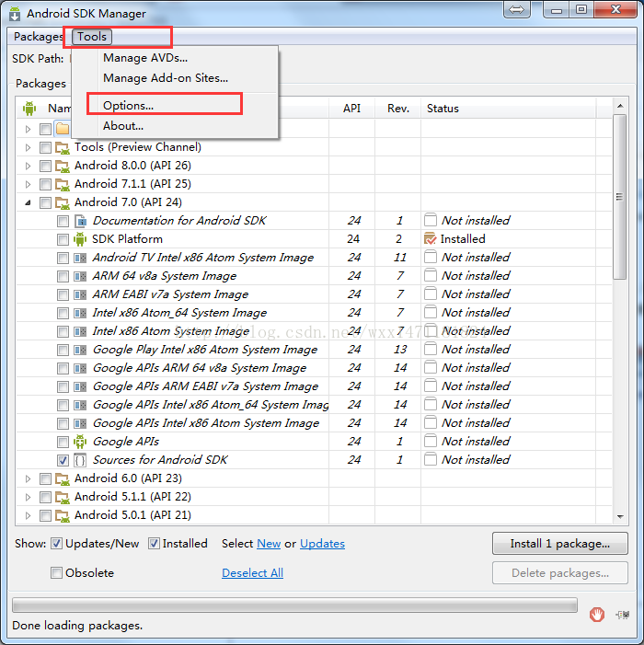Click the API column header
This screenshot has height=645, width=644.
[x=351, y=109]
